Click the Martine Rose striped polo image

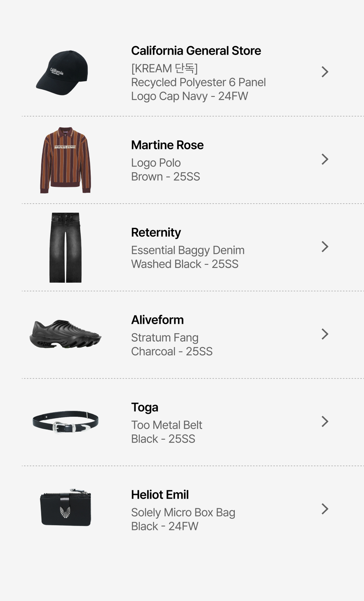66,160
